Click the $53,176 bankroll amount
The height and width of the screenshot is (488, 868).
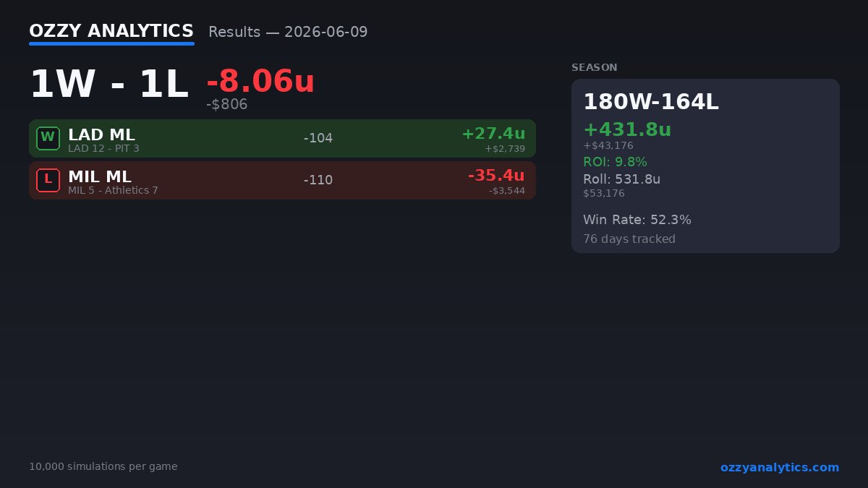[x=604, y=193]
